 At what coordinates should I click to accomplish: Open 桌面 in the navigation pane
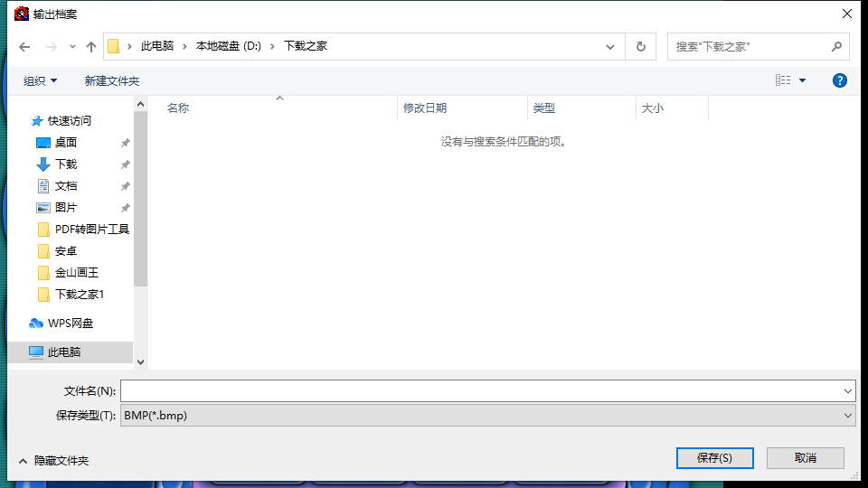(66, 143)
